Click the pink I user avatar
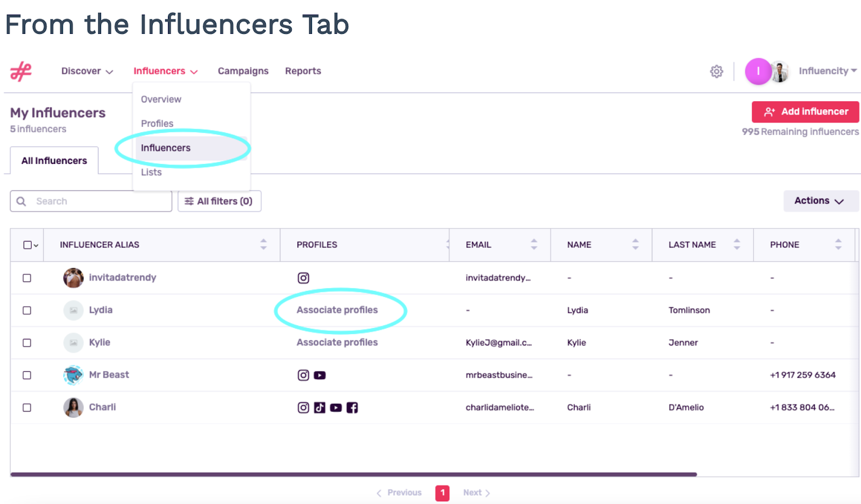 pyautogui.click(x=758, y=72)
